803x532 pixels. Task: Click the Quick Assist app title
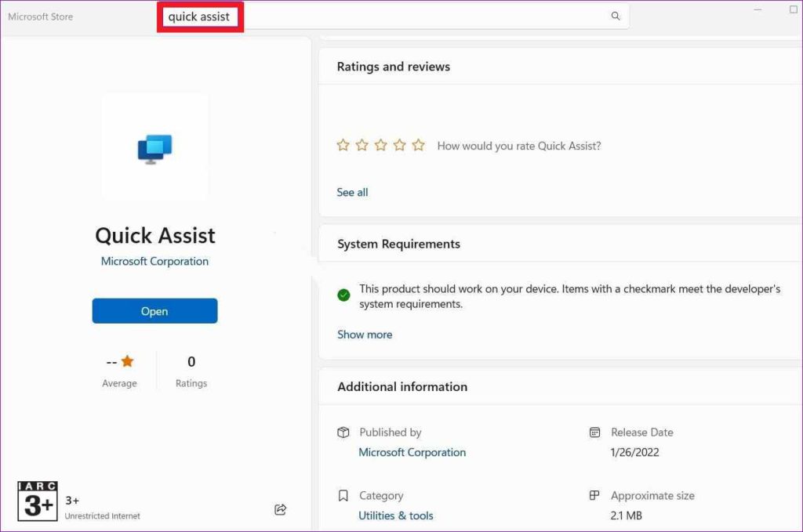click(155, 236)
